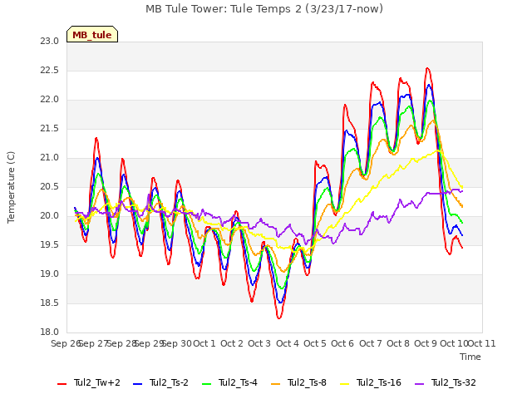The image size is (532, 399).
Task: Click the Oct 8 x-axis label
Action: [x=398, y=343]
